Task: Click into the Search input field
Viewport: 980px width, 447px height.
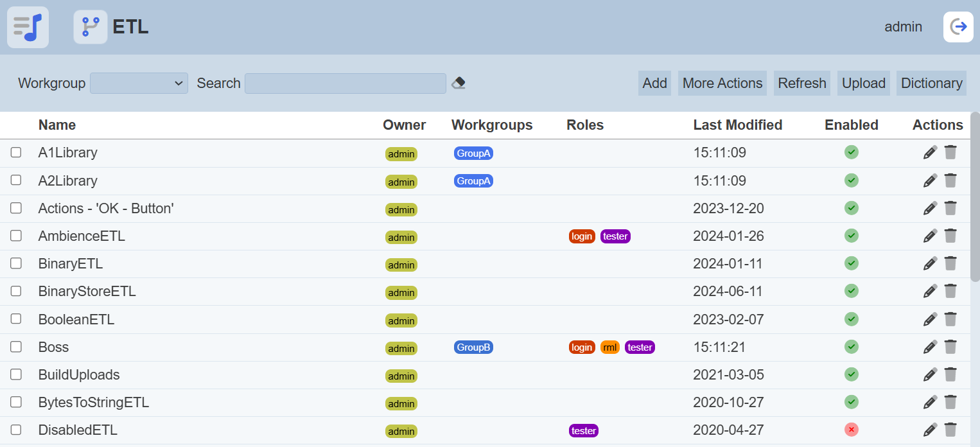Action: [x=345, y=83]
